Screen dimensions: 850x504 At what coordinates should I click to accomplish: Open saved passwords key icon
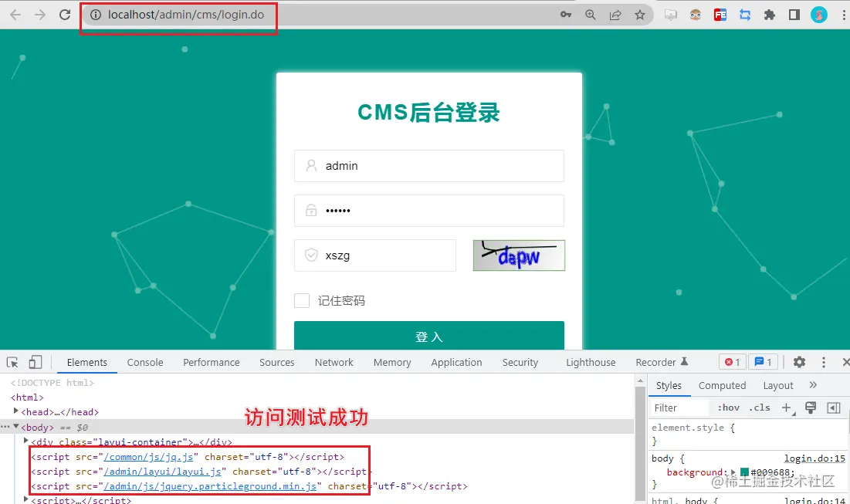[x=566, y=15]
